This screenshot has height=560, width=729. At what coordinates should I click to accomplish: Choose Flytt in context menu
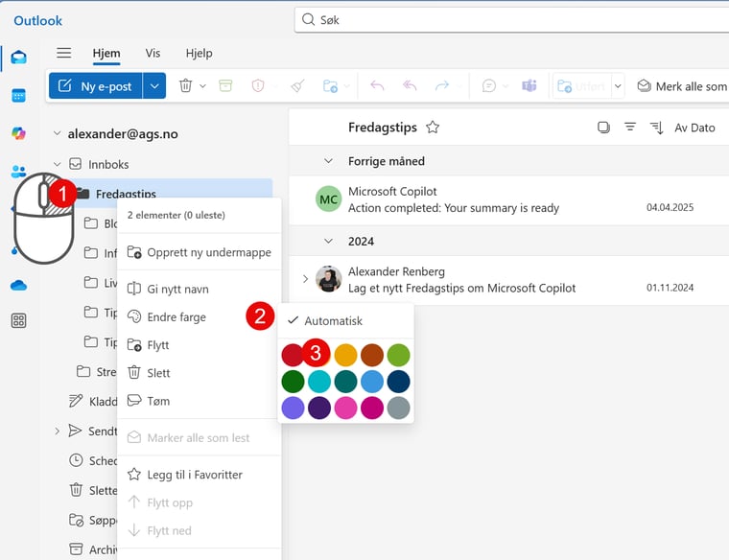click(199, 345)
